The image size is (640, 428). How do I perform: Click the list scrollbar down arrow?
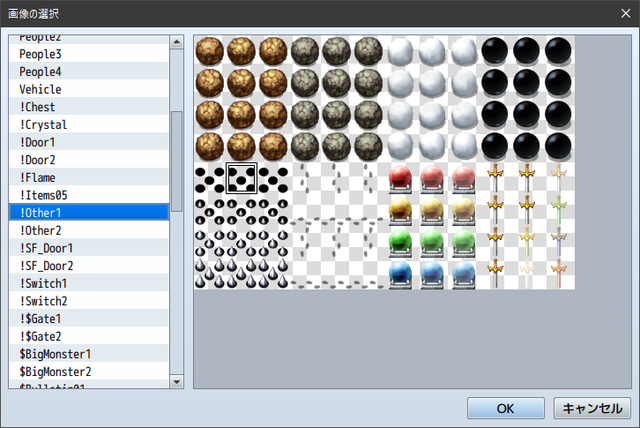point(177,382)
